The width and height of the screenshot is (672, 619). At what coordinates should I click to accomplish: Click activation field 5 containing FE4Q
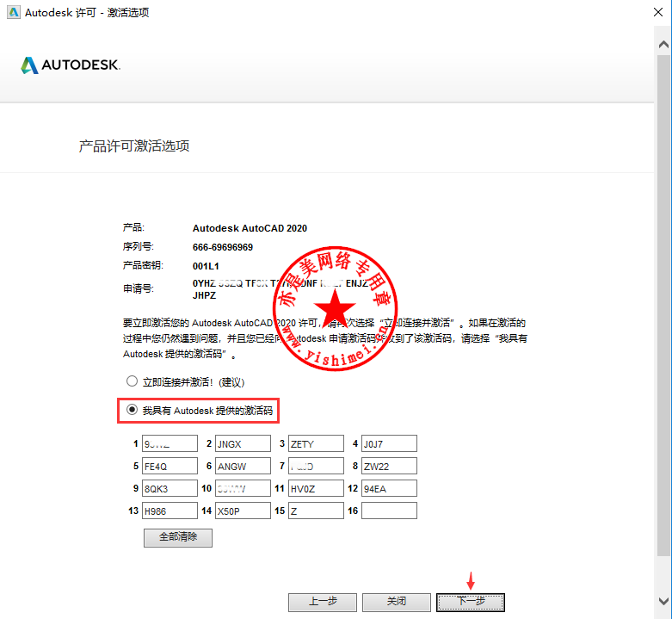pyautogui.click(x=170, y=466)
